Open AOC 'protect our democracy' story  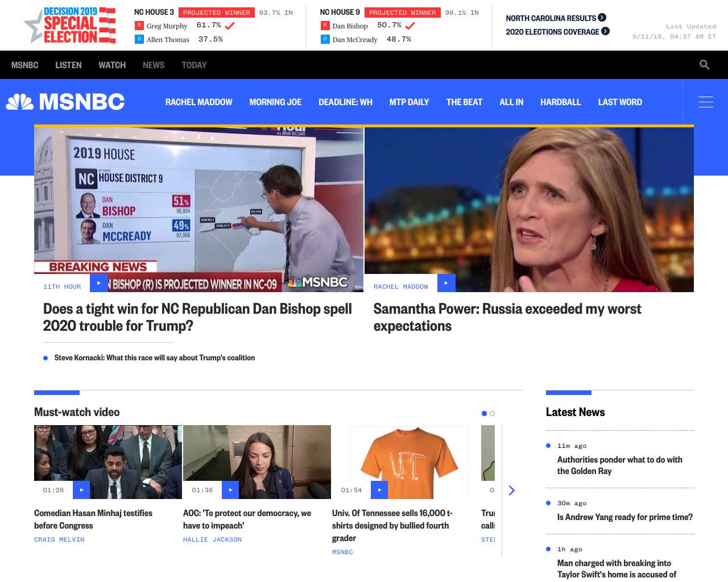(x=247, y=519)
